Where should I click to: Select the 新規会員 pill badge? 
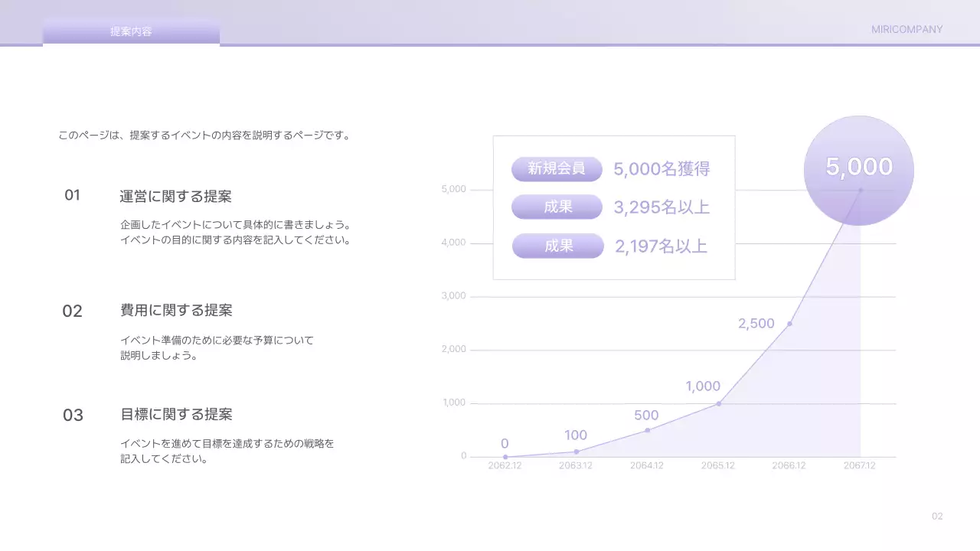557,168
